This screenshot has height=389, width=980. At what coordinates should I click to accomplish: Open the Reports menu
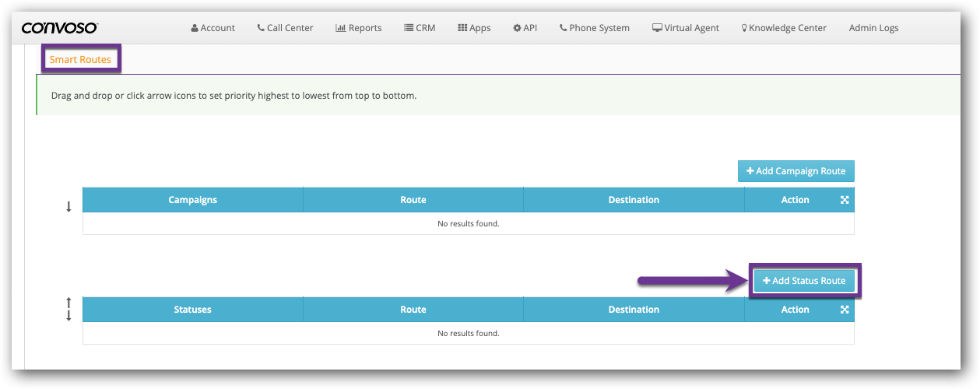(359, 28)
